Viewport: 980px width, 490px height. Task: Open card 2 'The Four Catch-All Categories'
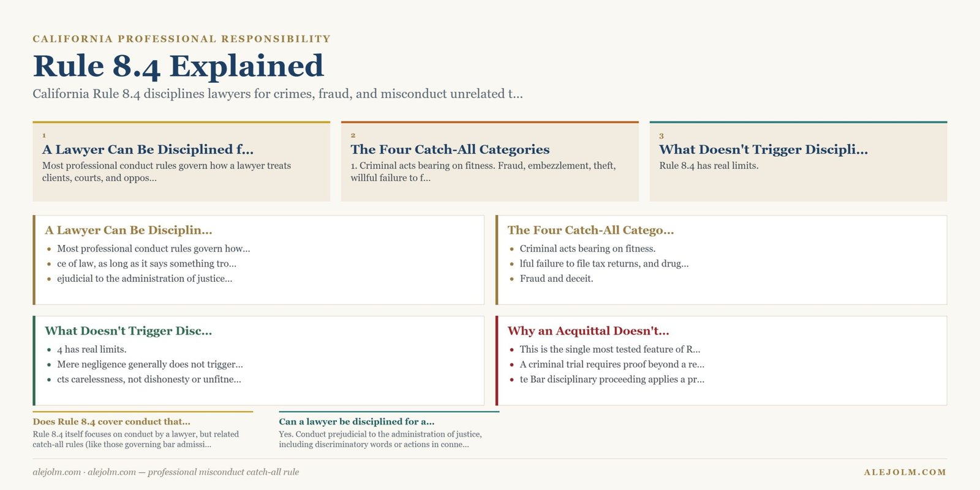(x=490, y=162)
